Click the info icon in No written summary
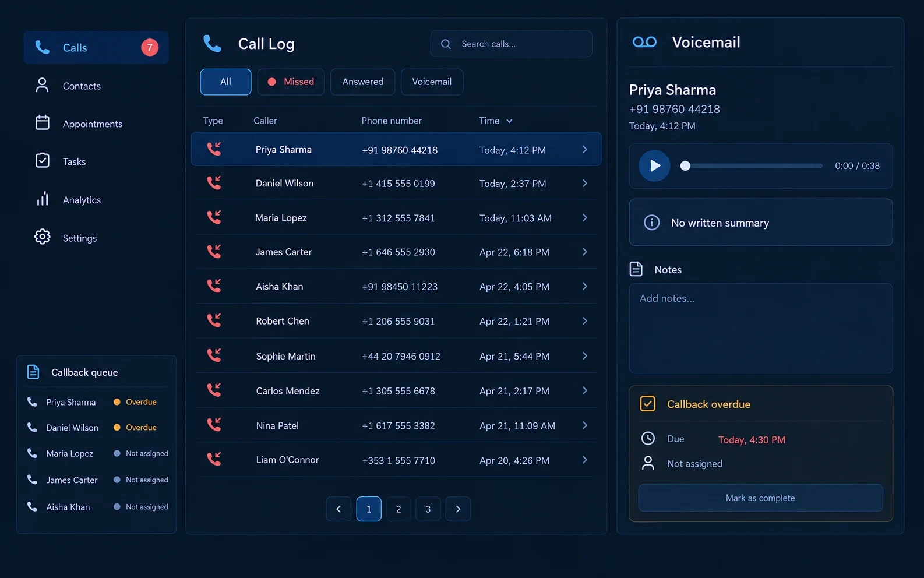Viewport: 924px width, 578px height. tap(651, 223)
